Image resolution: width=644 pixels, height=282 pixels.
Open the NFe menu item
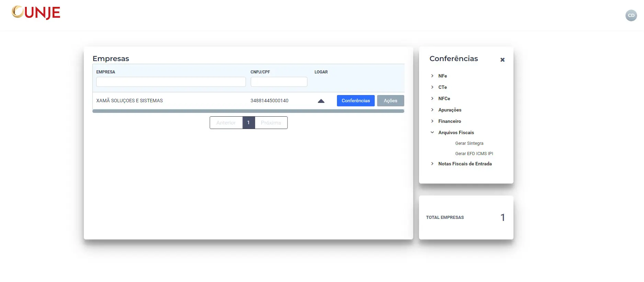pyautogui.click(x=442, y=76)
